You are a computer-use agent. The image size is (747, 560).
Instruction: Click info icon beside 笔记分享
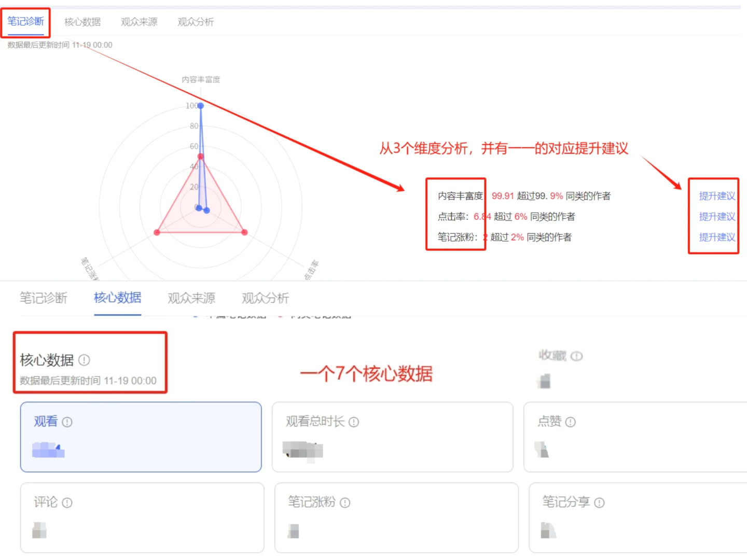(x=599, y=502)
